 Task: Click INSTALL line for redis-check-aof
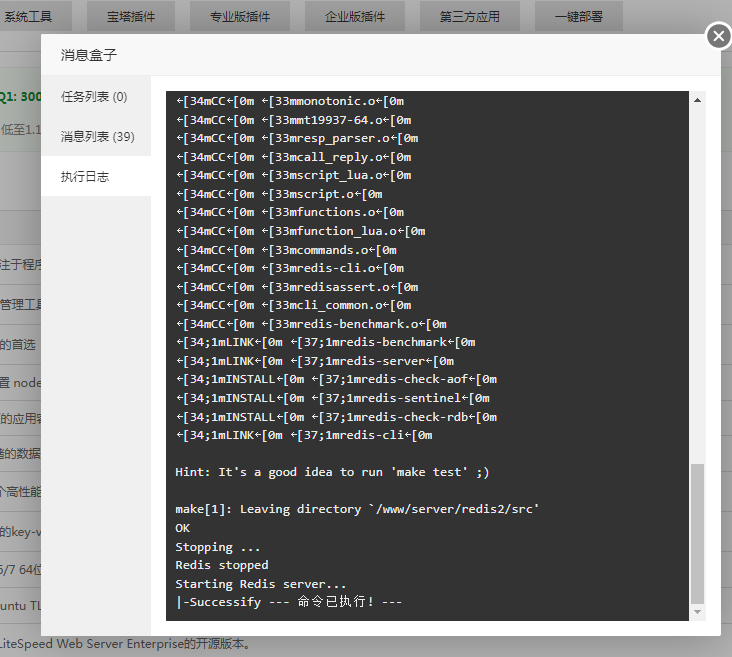click(x=337, y=379)
